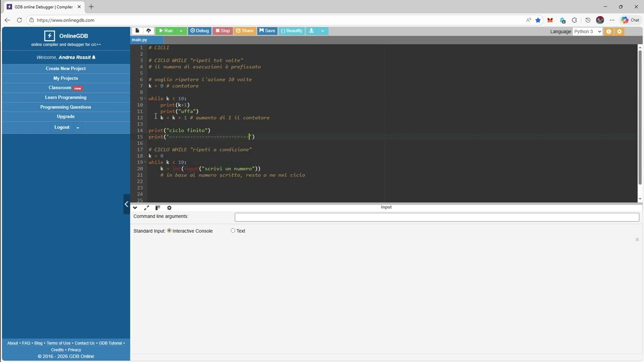Image resolution: width=644 pixels, height=362 pixels.
Task: Click the browser address bar URL
Action: (x=65, y=20)
